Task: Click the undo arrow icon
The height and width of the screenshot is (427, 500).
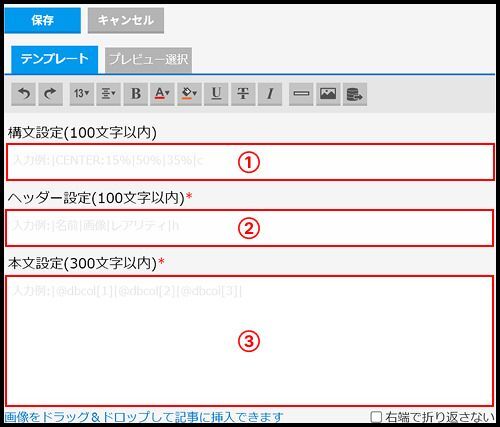Action: 23,94
